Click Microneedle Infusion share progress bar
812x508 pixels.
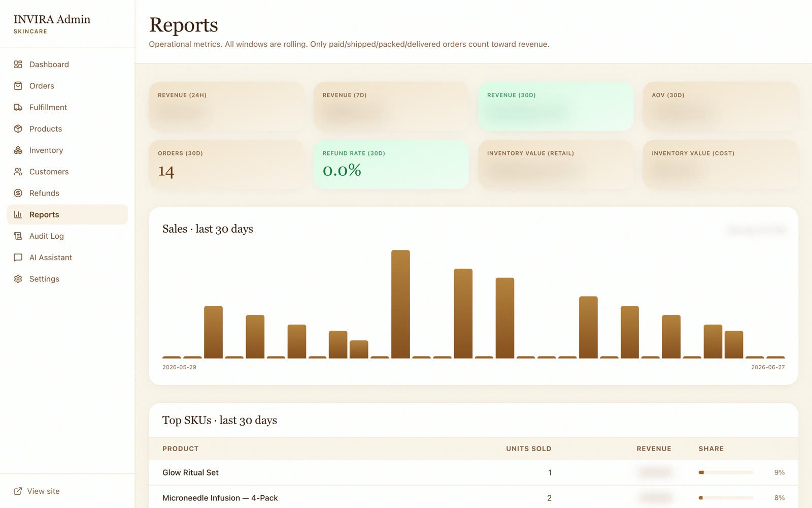tap(726, 498)
